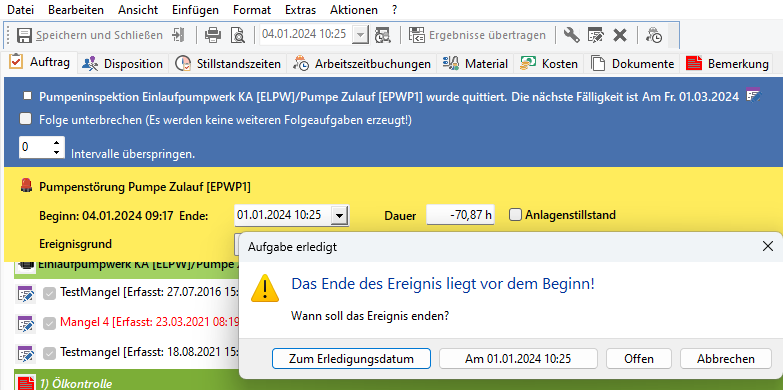Viewport: 783px width, 390px height.
Task: Switch to the Kosten tab
Action: [x=549, y=64]
